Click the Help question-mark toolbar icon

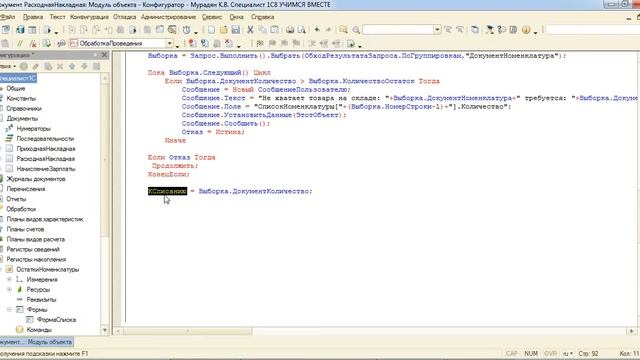(501, 30)
